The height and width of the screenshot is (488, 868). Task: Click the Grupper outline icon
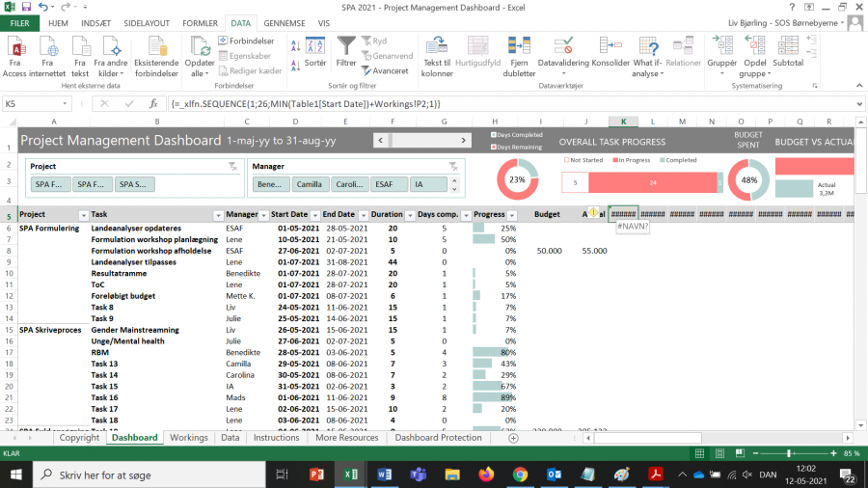pyautogui.click(x=721, y=46)
